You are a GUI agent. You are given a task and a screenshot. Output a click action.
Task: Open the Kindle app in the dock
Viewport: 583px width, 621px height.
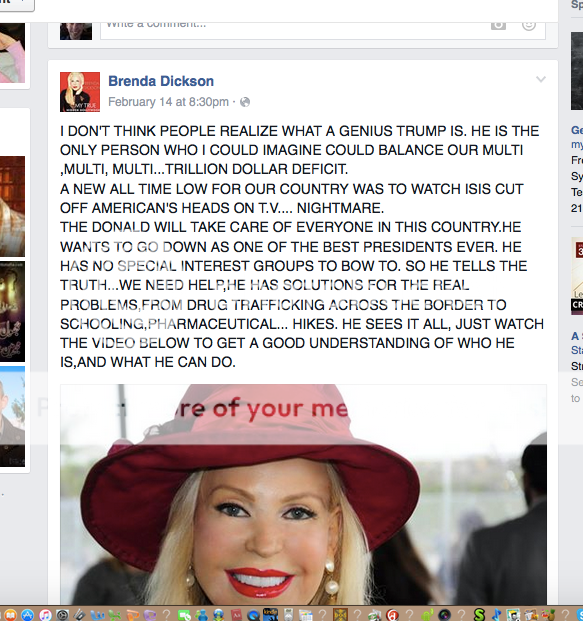pyautogui.click(x=271, y=615)
